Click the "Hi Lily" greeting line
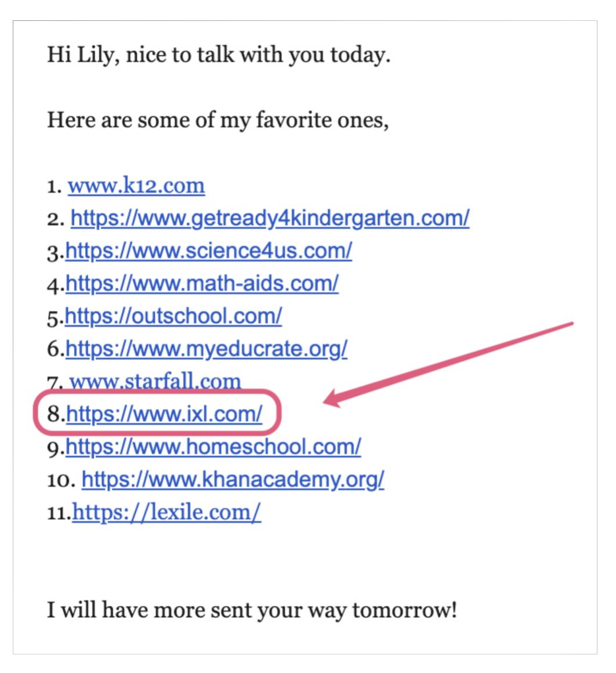Screen dimensions: 616x673 click(x=219, y=55)
